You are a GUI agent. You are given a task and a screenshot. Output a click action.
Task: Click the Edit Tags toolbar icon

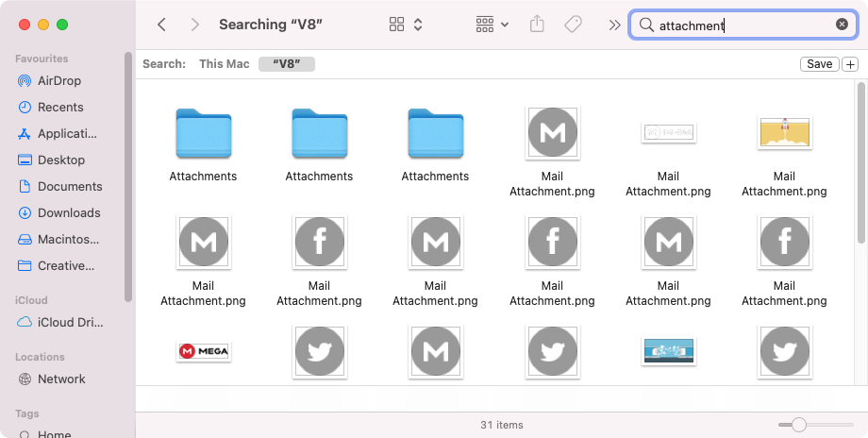click(573, 24)
